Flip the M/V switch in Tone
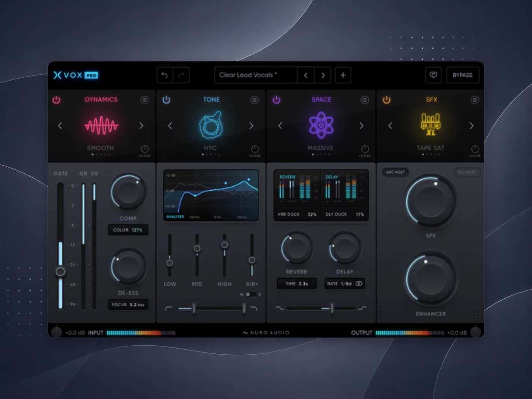The image size is (532, 399). (x=250, y=294)
